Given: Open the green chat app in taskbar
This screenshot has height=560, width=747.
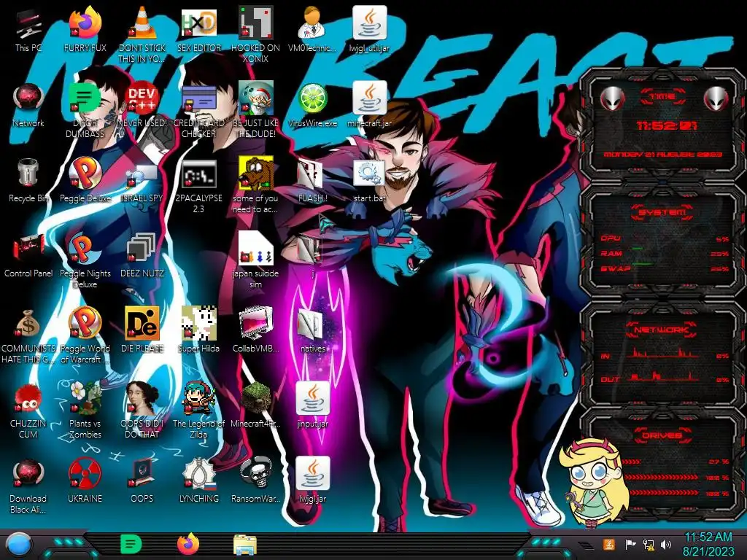Looking at the screenshot, I should (131, 544).
